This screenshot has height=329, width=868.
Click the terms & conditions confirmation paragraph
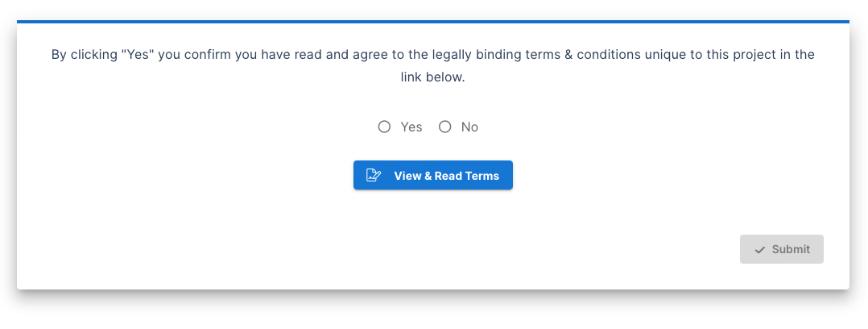coord(433,66)
